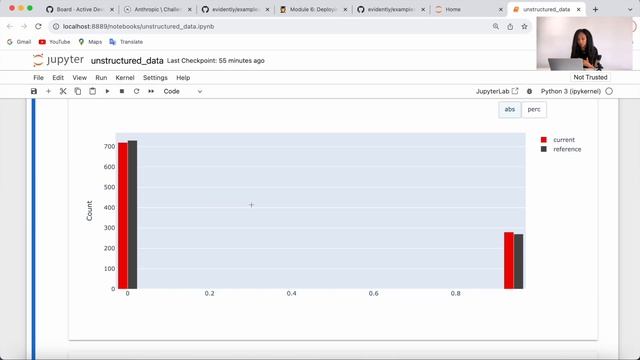
Task: Open the notebook in JupyterLab
Action: (x=497, y=91)
